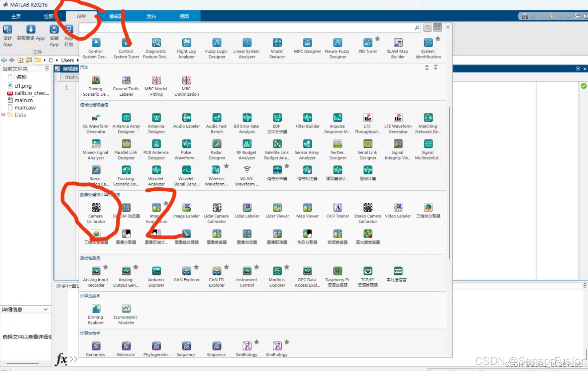Open the Image Labeler app
The image size is (588, 371).
click(x=186, y=211)
